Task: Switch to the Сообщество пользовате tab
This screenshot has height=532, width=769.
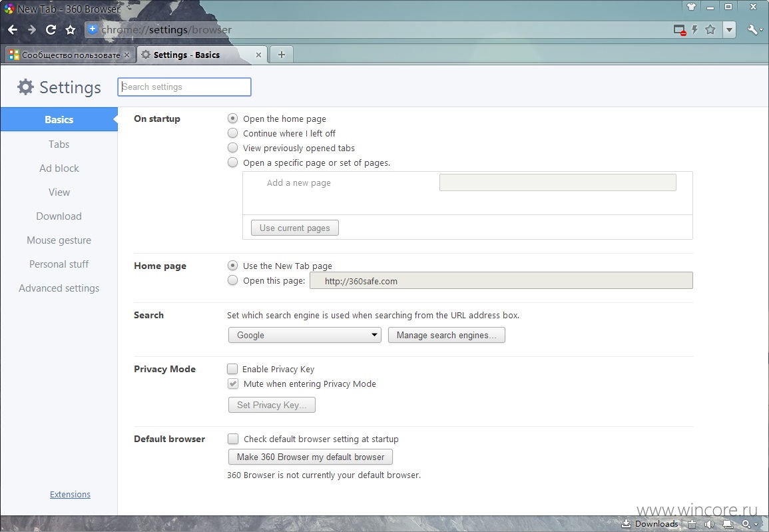Action: point(71,55)
